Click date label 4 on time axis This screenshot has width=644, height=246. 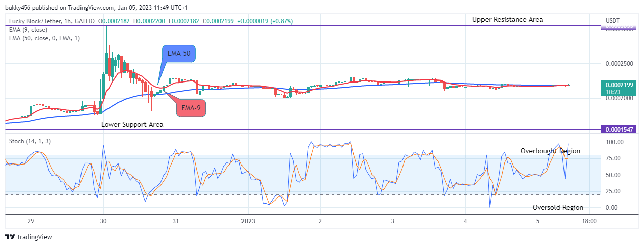465,221
